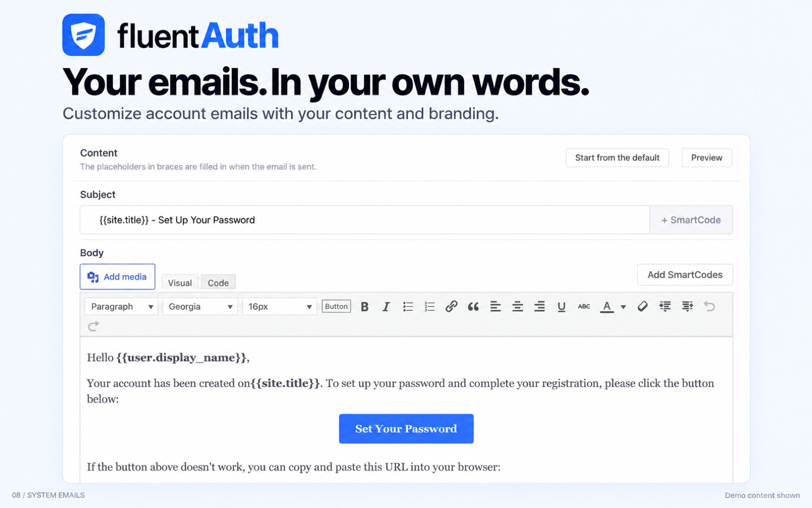Switch to the Code editor tab

pyautogui.click(x=218, y=282)
